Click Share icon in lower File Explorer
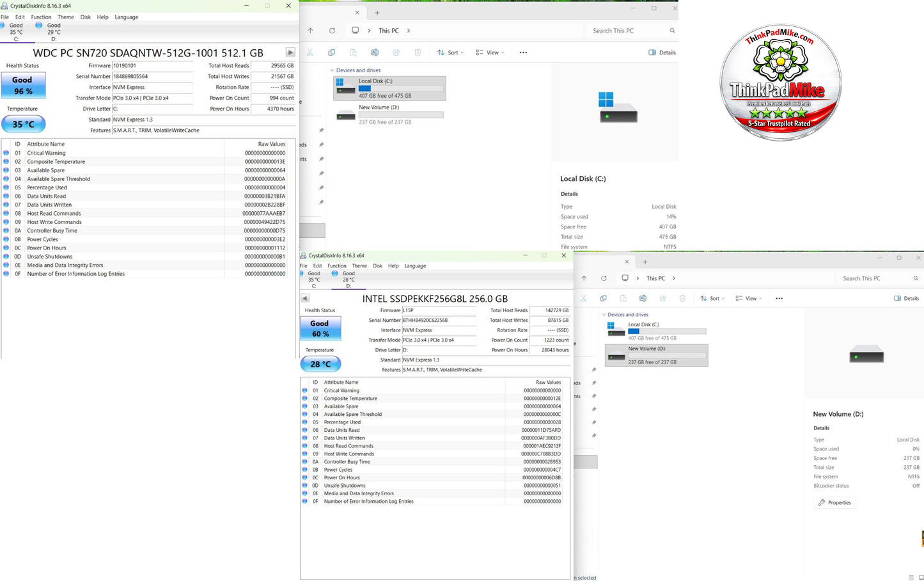The width and height of the screenshot is (924, 581). [x=662, y=298]
